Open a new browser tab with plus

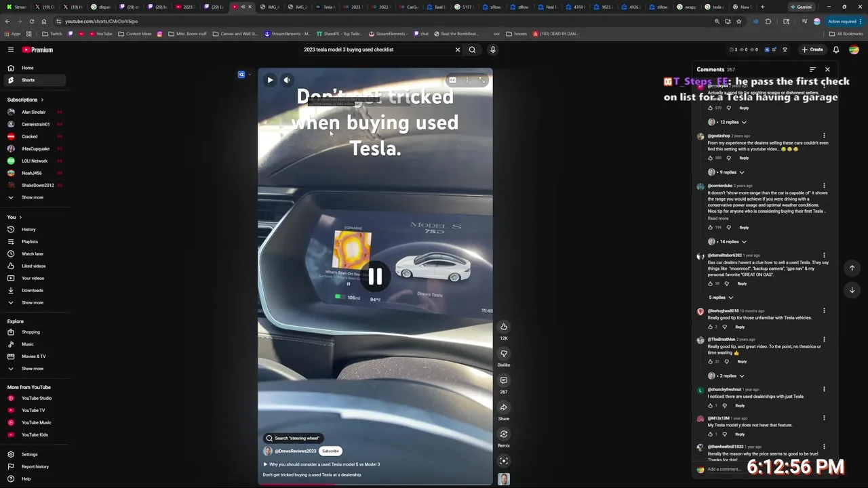click(x=762, y=7)
